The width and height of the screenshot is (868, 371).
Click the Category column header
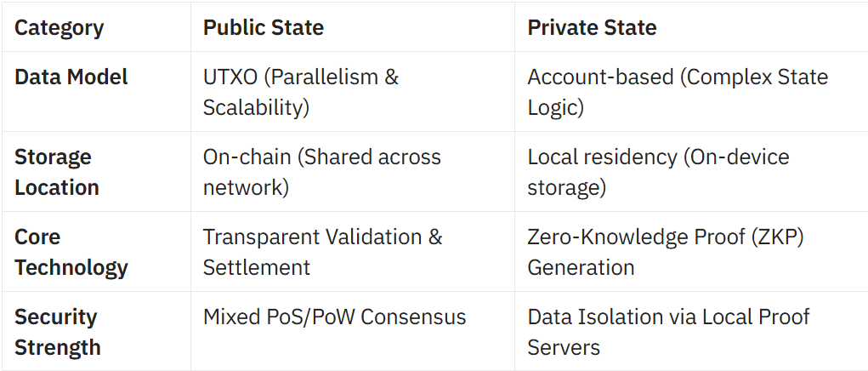click(59, 28)
